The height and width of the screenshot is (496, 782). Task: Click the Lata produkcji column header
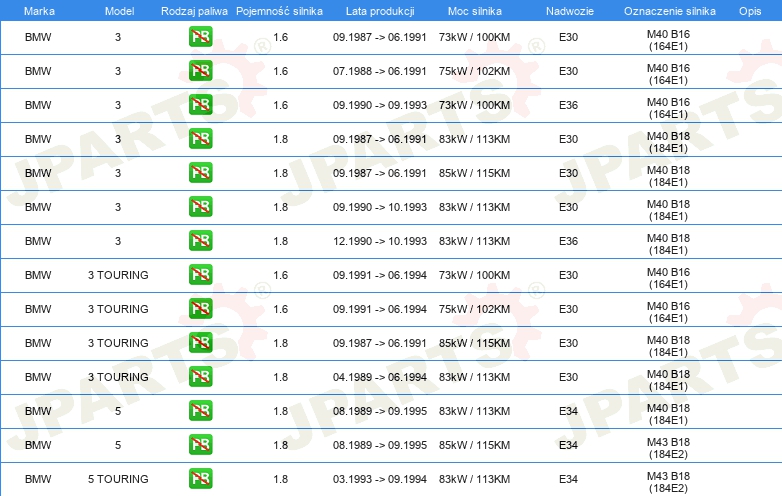click(x=380, y=11)
